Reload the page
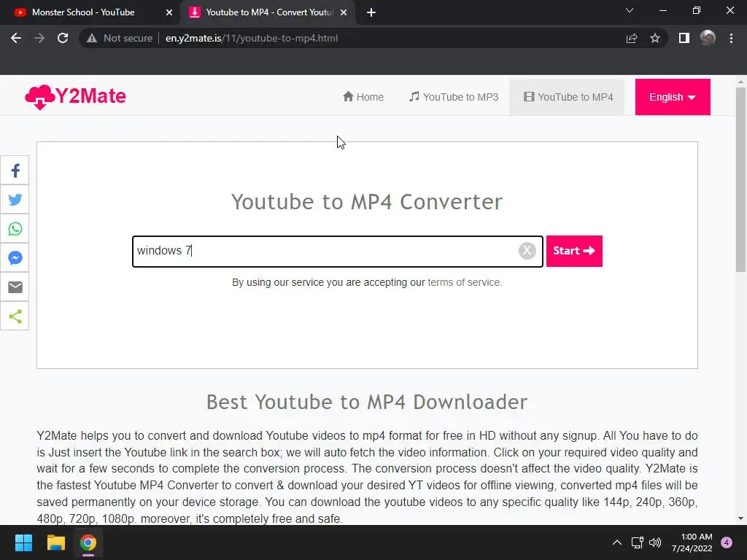The image size is (747, 560). (x=63, y=38)
